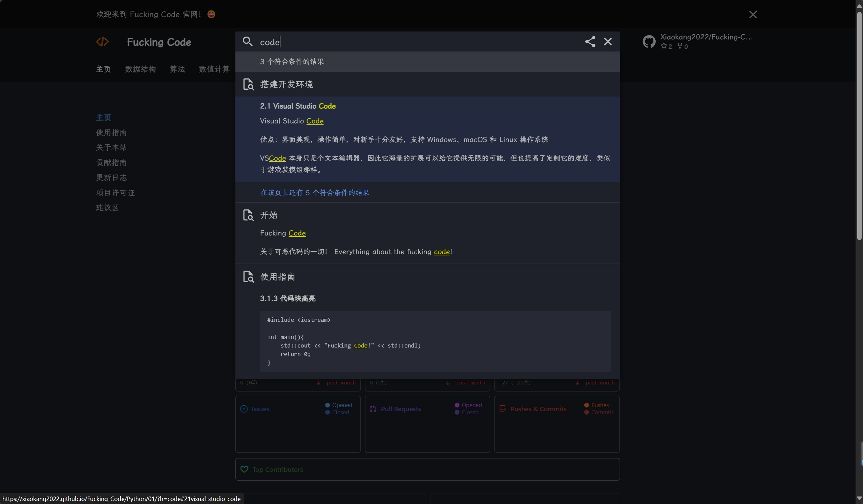This screenshot has height=504, width=863.
Task: Click the Pushes & Commits card title
Action: pos(538,409)
